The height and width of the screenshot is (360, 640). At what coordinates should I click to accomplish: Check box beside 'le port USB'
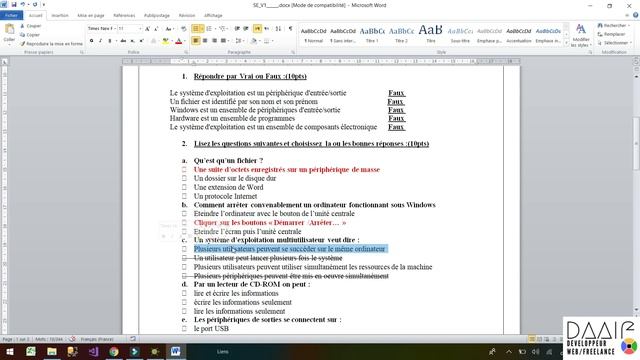point(184,329)
